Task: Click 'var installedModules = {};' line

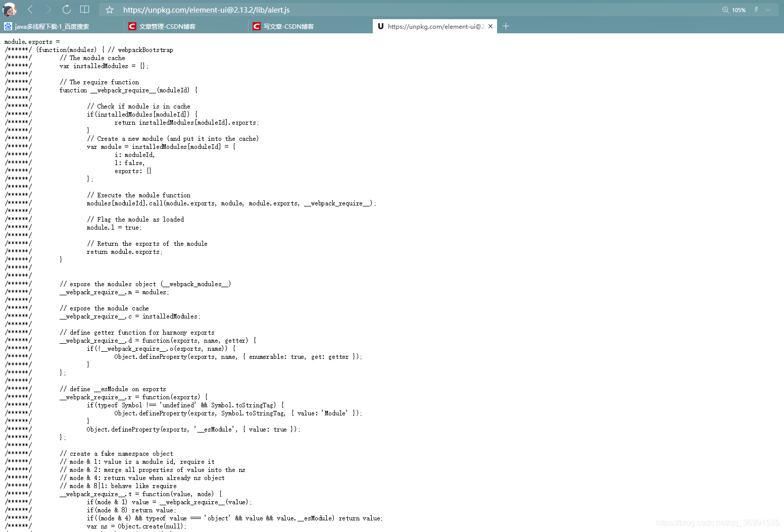Action: coord(104,66)
